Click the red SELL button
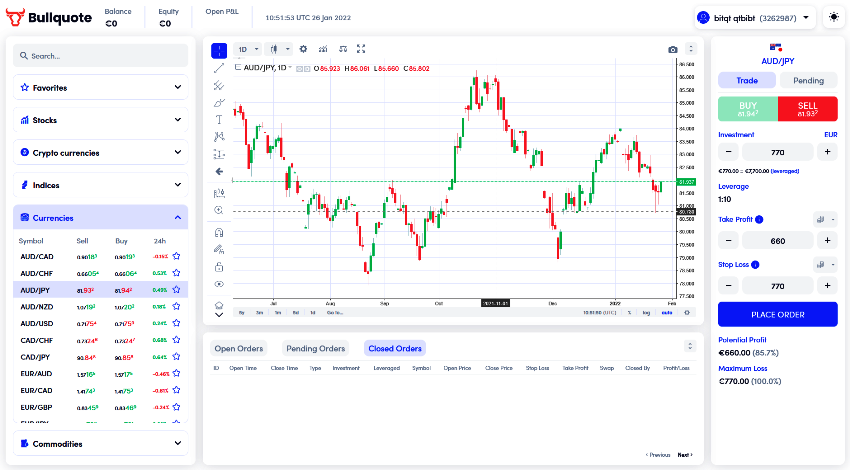 tap(808, 109)
